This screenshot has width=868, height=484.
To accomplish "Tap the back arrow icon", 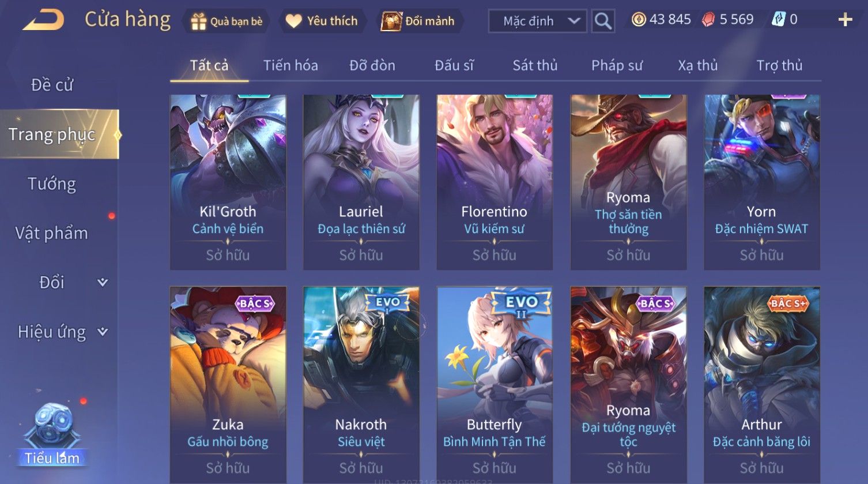I will (43, 20).
